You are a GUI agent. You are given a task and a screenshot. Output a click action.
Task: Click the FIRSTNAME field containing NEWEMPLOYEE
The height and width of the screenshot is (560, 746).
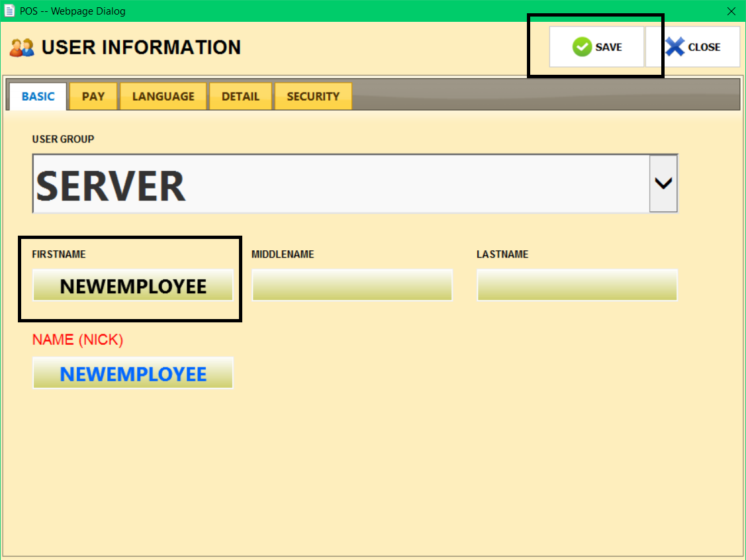[133, 285]
